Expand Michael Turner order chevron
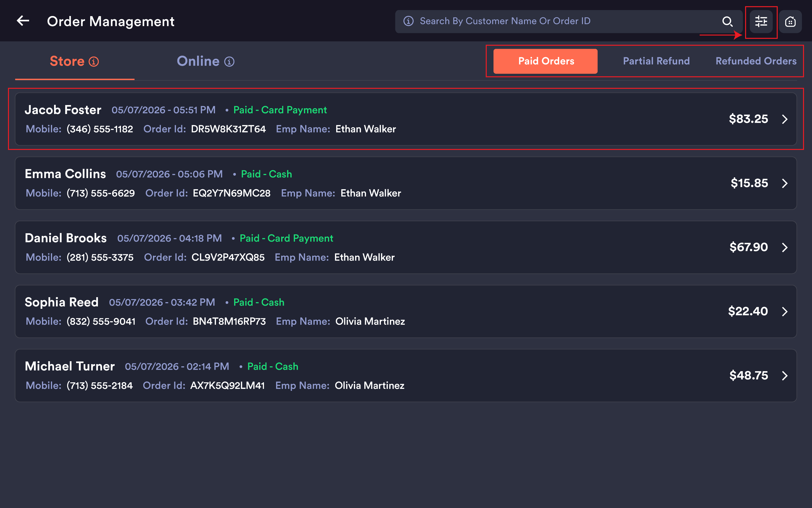This screenshot has width=812, height=508. pyautogui.click(x=784, y=375)
